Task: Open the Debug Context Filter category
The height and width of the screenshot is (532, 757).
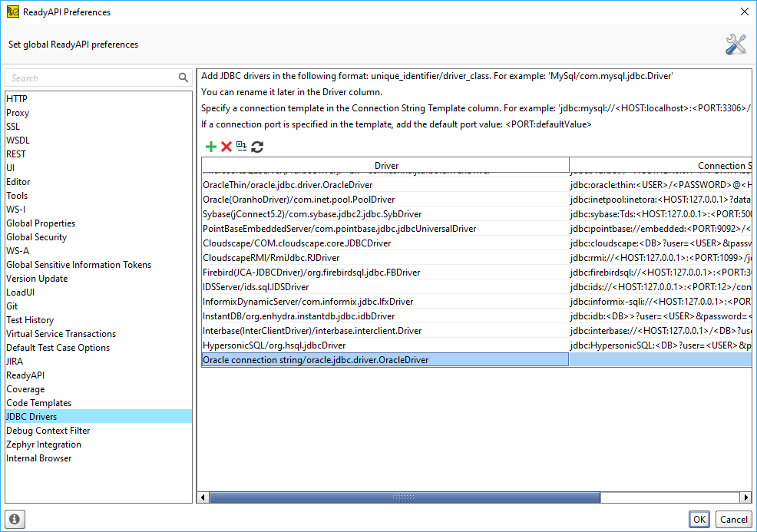Action: click(98, 431)
